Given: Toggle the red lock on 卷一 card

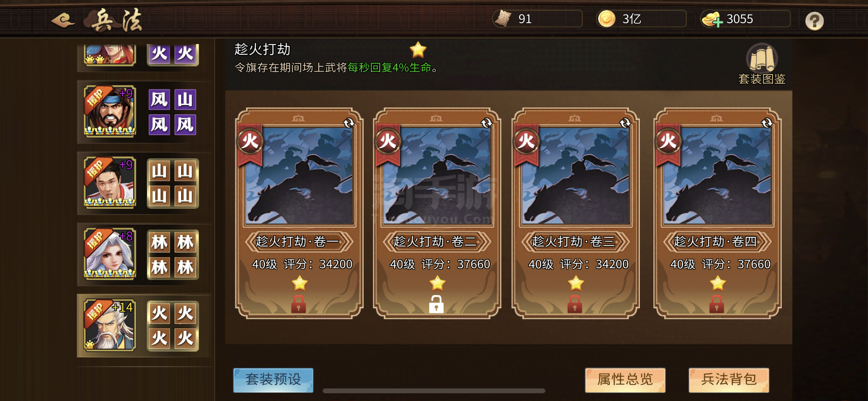Looking at the screenshot, I should pos(298,304).
